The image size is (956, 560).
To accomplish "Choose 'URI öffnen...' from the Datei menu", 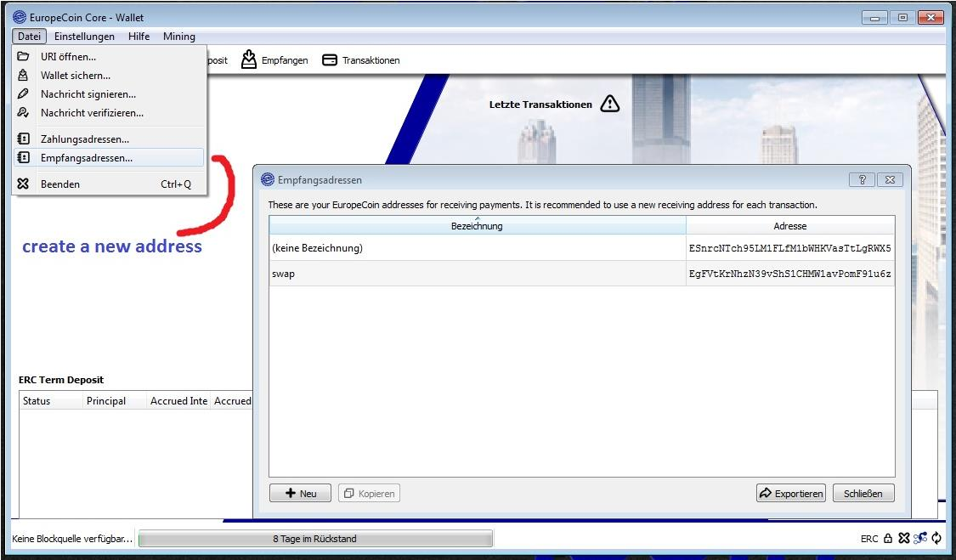I will [109, 57].
